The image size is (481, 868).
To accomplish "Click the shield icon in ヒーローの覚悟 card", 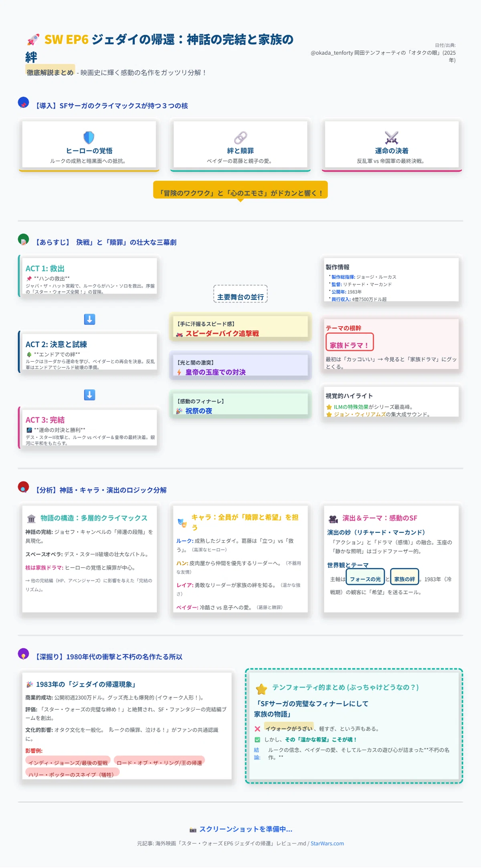I will click(89, 138).
